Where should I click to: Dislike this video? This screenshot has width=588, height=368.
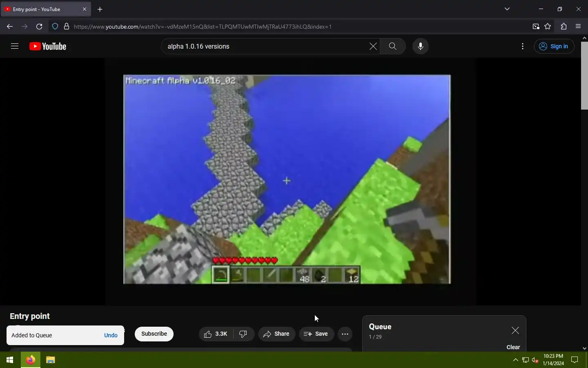pyautogui.click(x=244, y=334)
